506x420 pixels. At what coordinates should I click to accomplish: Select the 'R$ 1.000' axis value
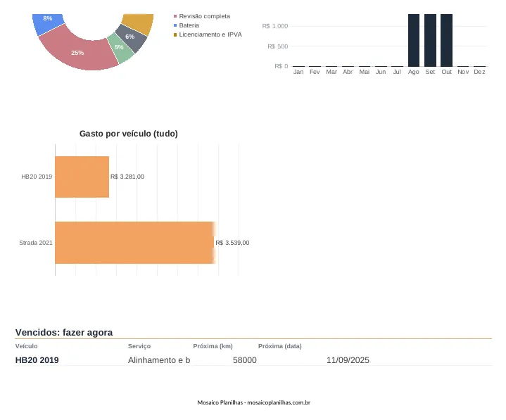tap(275, 26)
